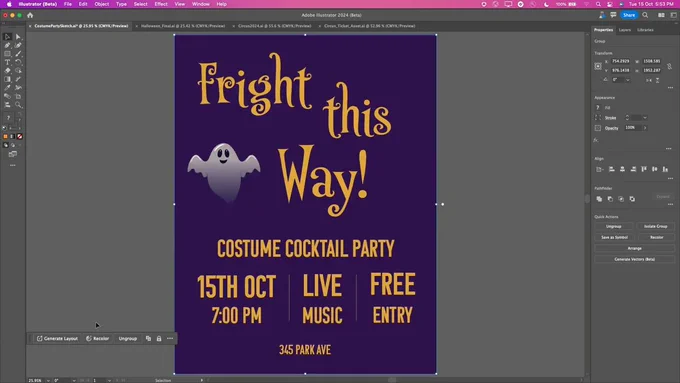Click the Arrange button in Quick Actions
The height and width of the screenshot is (383, 680).
pyautogui.click(x=634, y=249)
